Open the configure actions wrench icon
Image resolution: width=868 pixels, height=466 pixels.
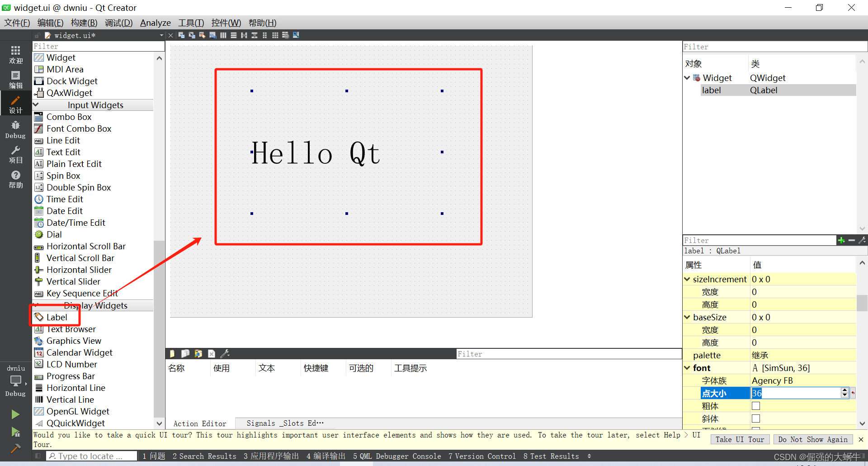pyautogui.click(x=225, y=353)
